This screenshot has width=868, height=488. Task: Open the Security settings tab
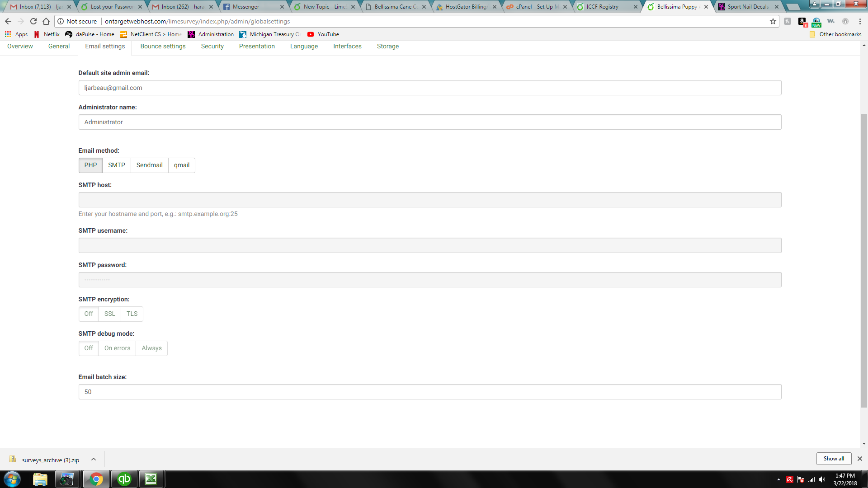point(212,47)
